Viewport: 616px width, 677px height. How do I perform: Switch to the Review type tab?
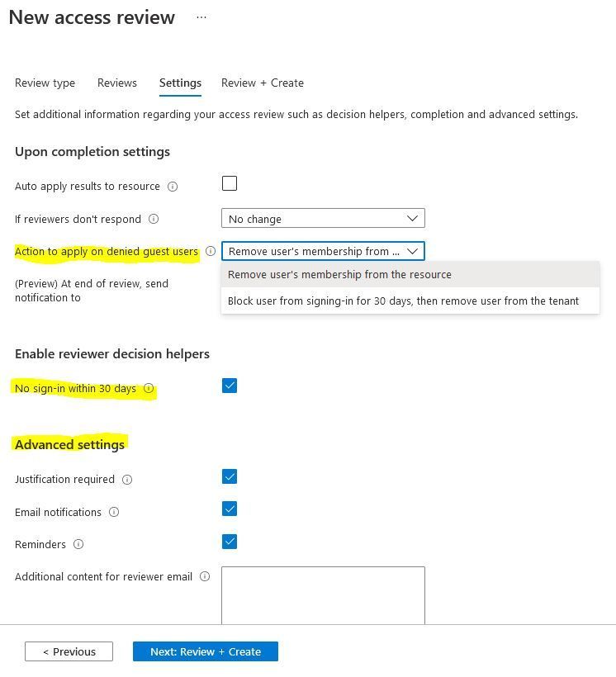pyautogui.click(x=45, y=83)
